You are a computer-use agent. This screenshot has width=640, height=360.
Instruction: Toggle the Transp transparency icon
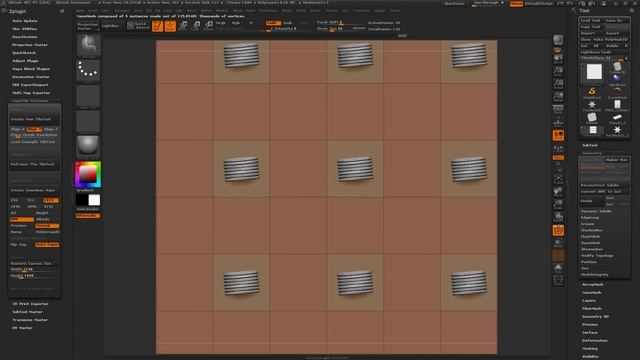558,243
